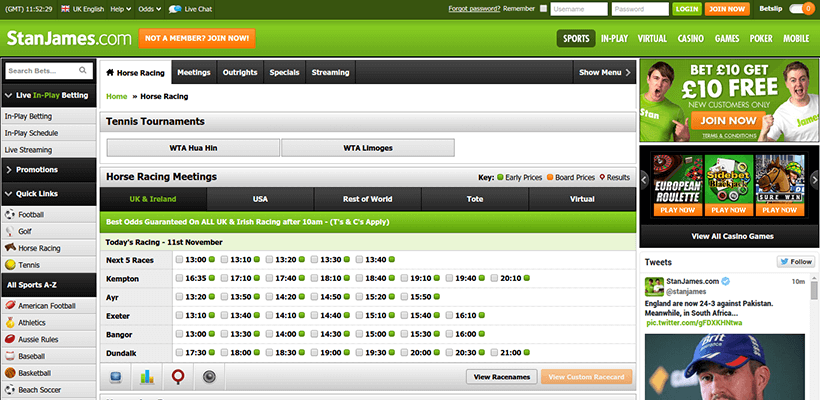820x400 pixels.
Task: Click View All Casino Games
Action: pos(732,236)
